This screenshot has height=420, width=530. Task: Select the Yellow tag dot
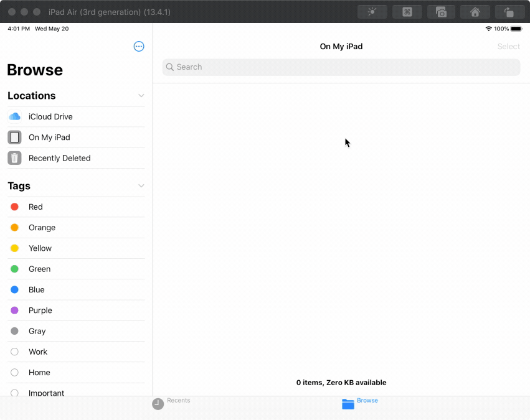14,248
